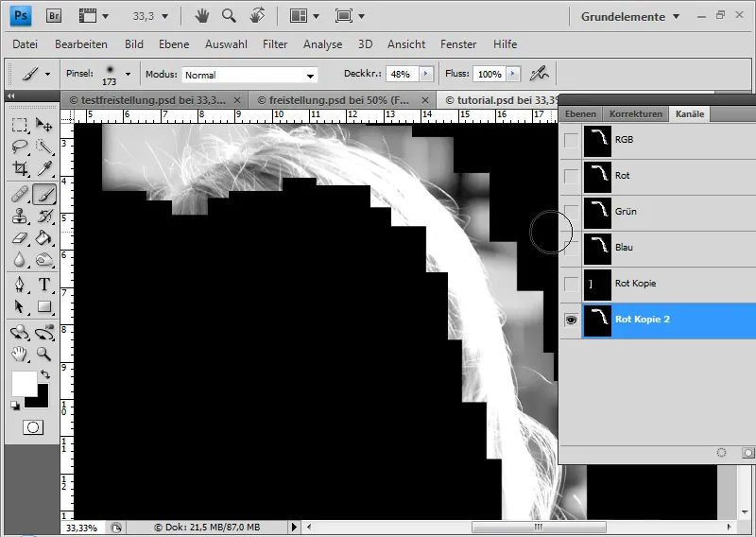Image resolution: width=756 pixels, height=537 pixels.
Task: Select the Eyedropper tool
Action: [44, 168]
